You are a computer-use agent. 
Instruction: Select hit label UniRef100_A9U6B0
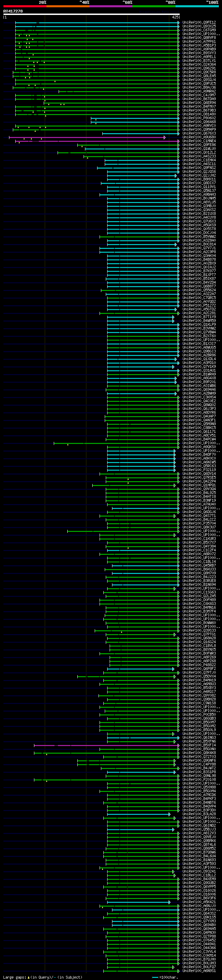199,137
